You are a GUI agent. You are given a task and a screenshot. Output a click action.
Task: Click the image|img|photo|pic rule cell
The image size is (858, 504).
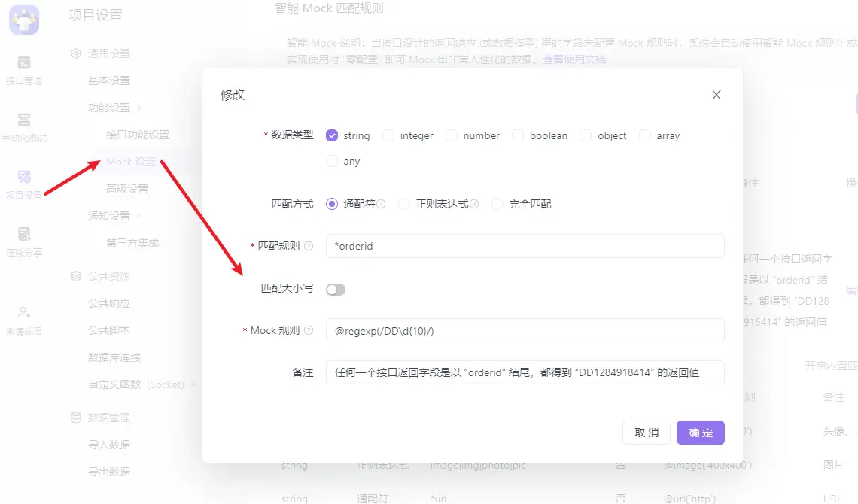478,465
